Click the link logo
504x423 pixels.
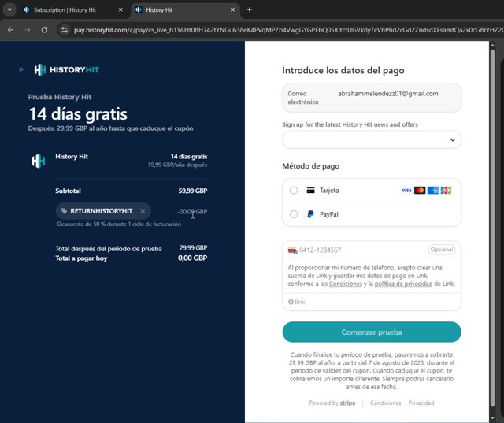click(x=296, y=302)
